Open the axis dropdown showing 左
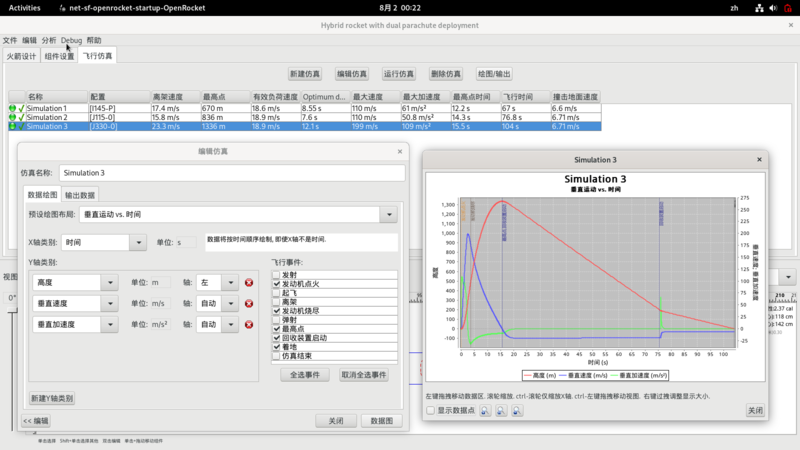This screenshot has width=800, height=450. pos(231,283)
